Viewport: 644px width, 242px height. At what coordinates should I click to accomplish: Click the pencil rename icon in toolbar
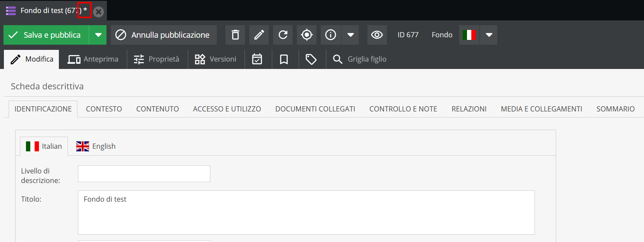click(x=259, y=35)
